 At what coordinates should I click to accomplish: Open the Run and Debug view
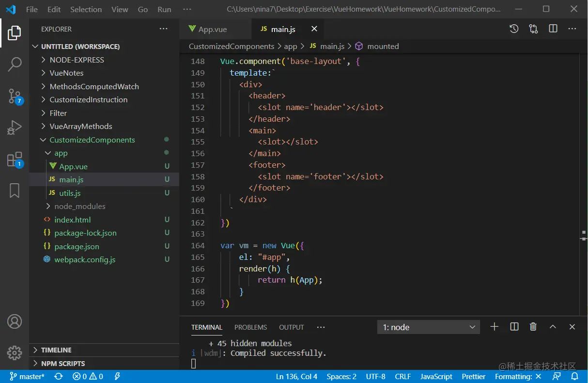pyautogui.click(x=15, y=128)
